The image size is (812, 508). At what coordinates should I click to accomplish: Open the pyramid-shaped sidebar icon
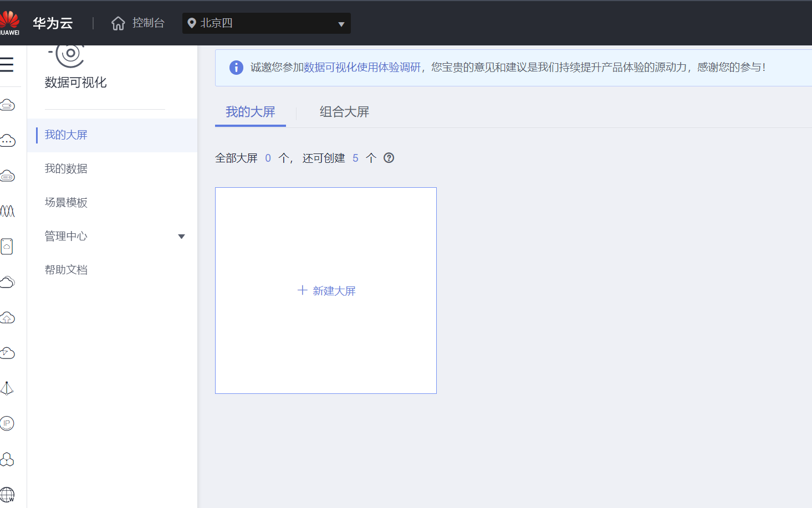coord(7,388)
